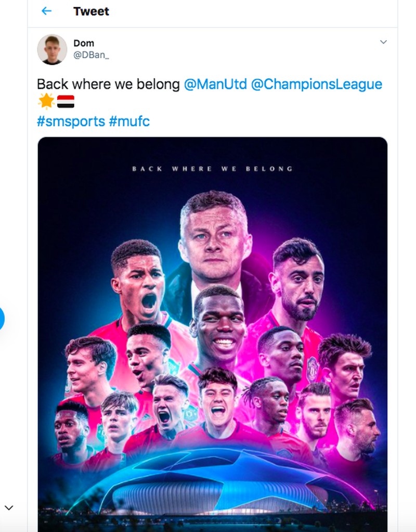Click the blue circular button at left edge

[x=2, y=319]
